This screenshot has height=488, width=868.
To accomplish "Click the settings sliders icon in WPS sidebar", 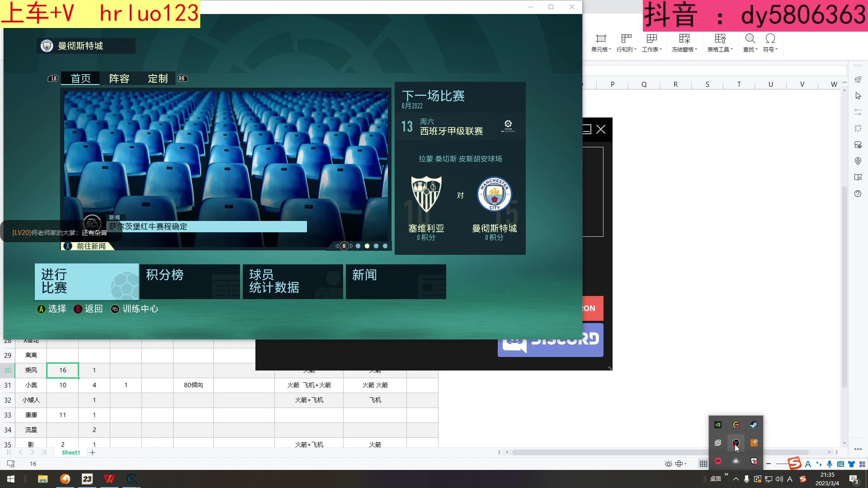I will [858, 112].
